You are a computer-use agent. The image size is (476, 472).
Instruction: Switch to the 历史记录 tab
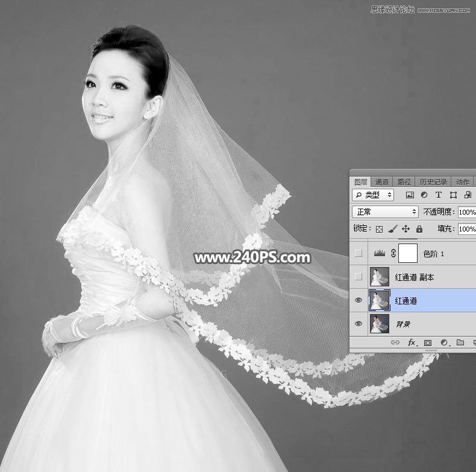(433, 182)
